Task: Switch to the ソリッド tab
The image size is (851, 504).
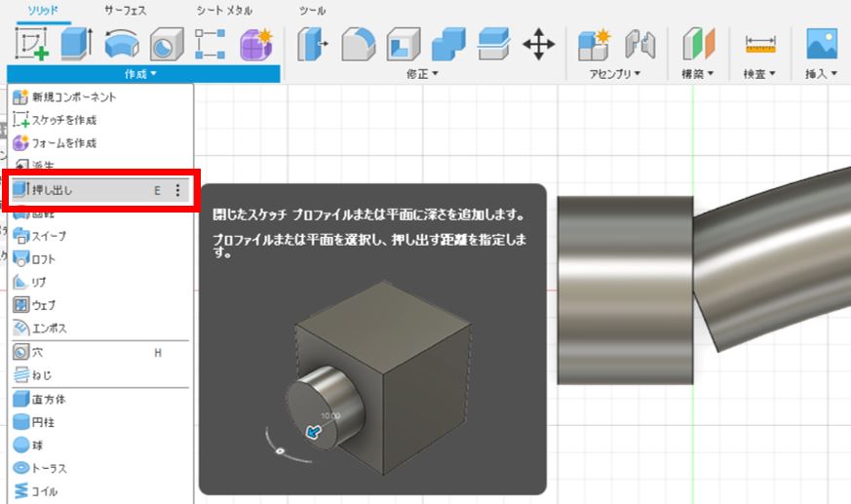Action: click(43, 11)
